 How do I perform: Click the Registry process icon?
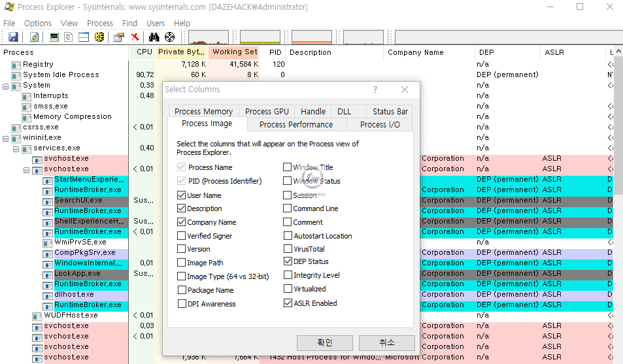[16, 65]
